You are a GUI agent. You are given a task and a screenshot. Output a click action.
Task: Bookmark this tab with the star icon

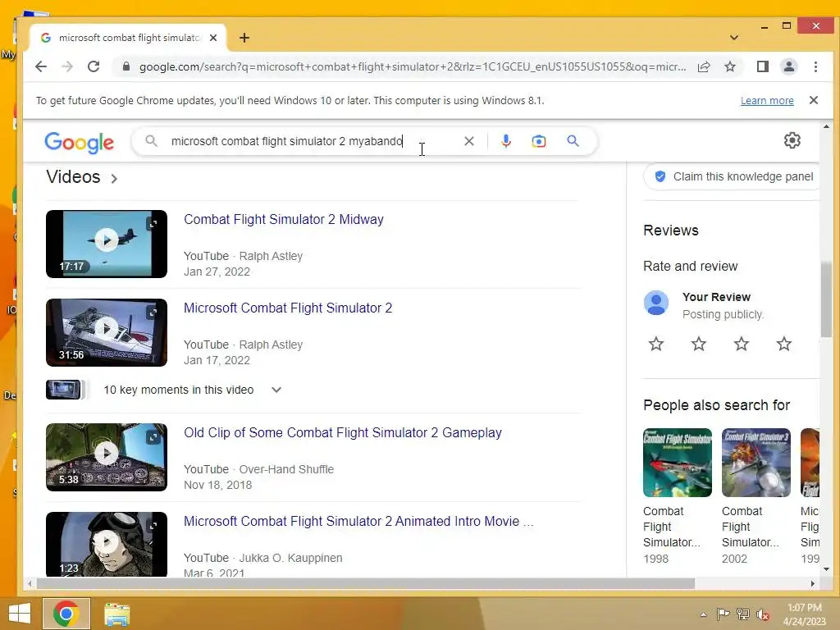point(729,66)
